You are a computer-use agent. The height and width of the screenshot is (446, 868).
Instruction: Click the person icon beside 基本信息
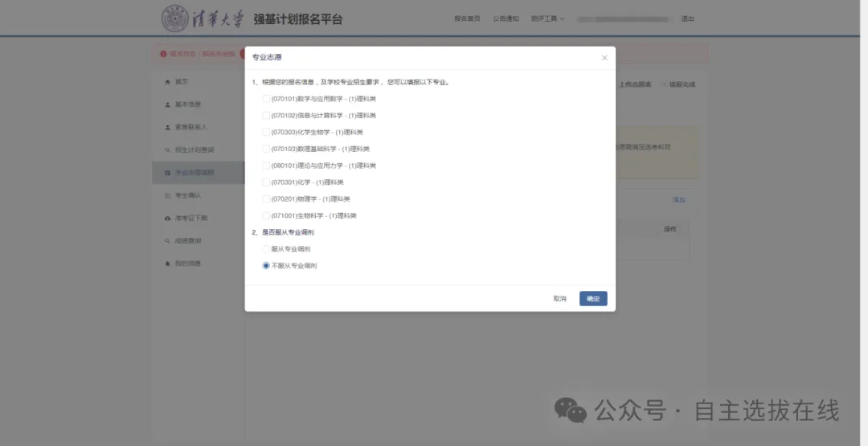[167, 104]
